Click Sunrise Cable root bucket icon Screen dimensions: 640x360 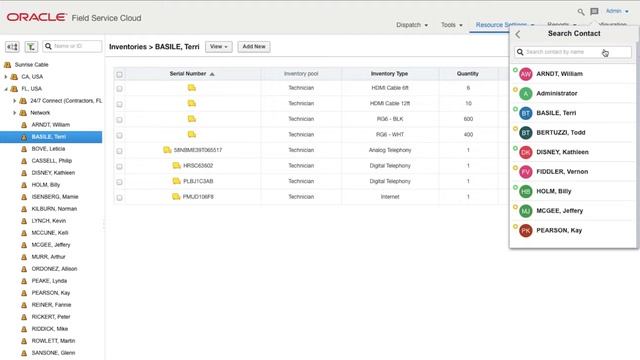(7, 64)
